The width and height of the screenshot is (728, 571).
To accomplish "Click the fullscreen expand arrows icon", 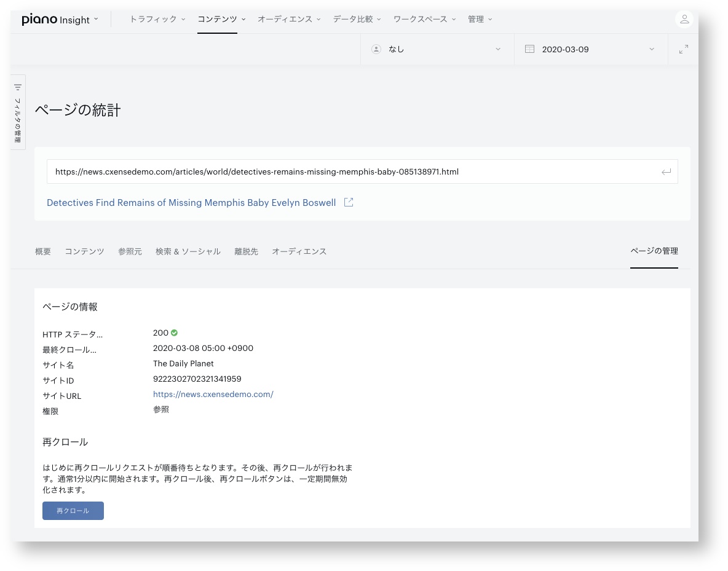I will point(684,49).
